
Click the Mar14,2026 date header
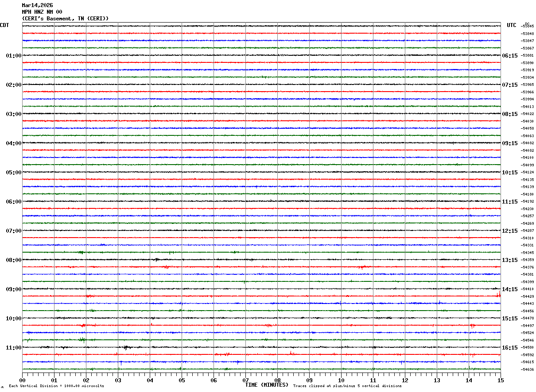pyautogui.click(x=37, y=5)
